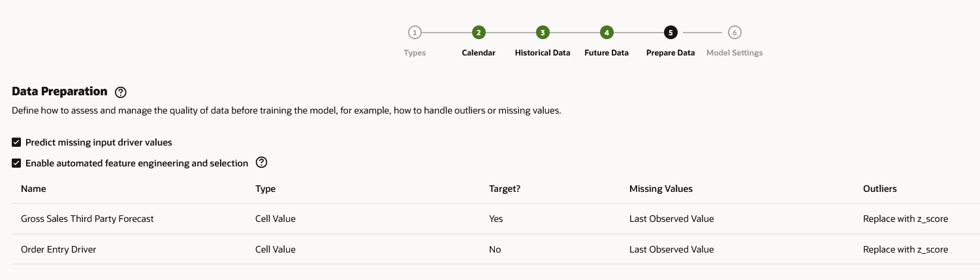Open Outliers option for Gross Sales Forecast

point(905,219)
